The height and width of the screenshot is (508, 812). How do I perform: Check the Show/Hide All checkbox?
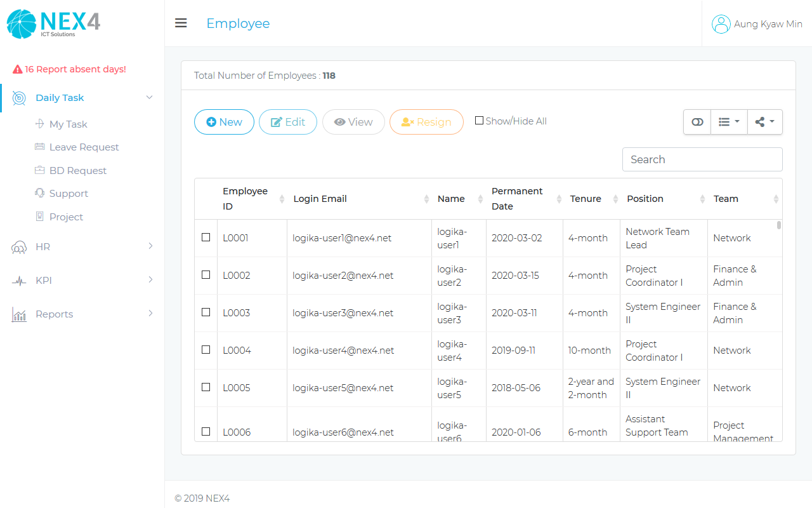tap(479, 121)
